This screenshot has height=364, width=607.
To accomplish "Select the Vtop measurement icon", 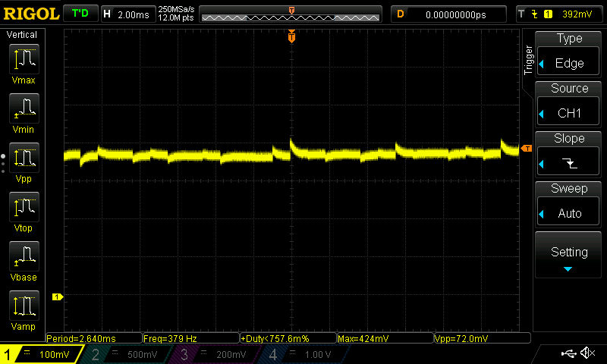I will click(x=24, y=207).
